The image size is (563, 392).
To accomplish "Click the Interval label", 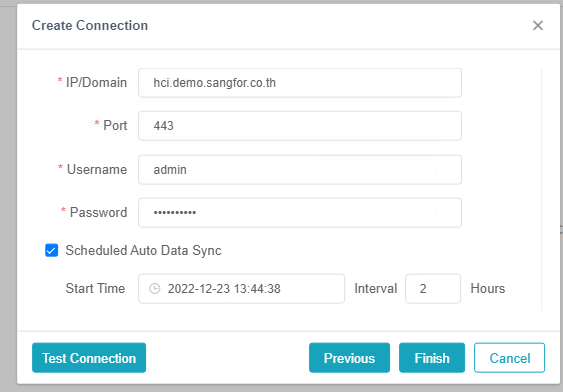I will point(376,288).
